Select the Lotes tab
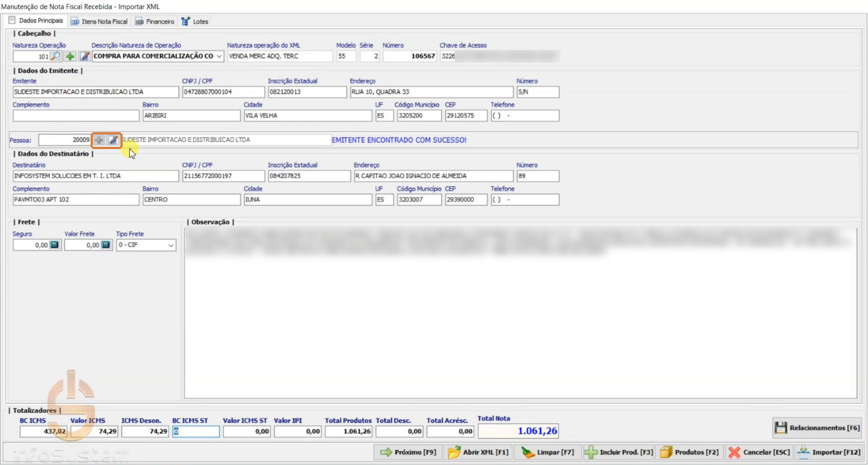Screen dimensions: 868x465 tap(194, 22)
